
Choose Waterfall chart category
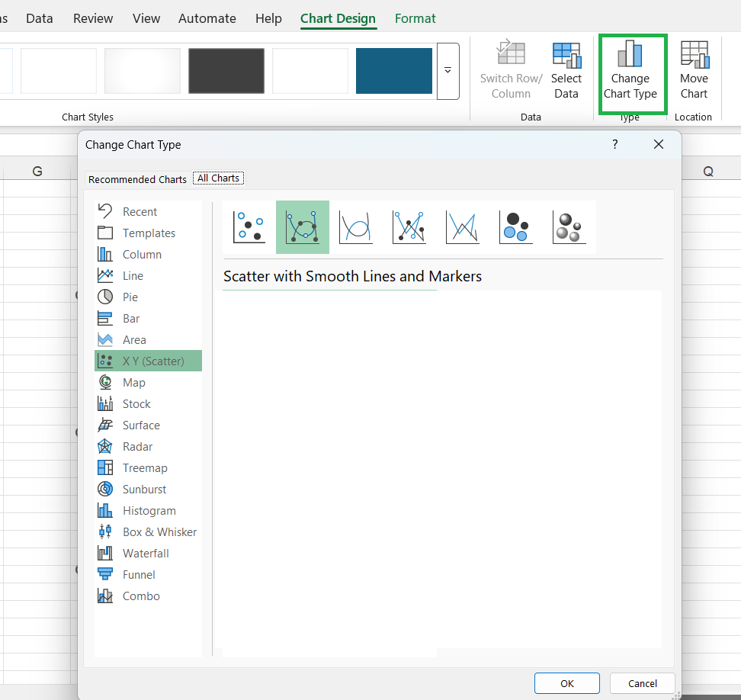[x=148, y=554]
